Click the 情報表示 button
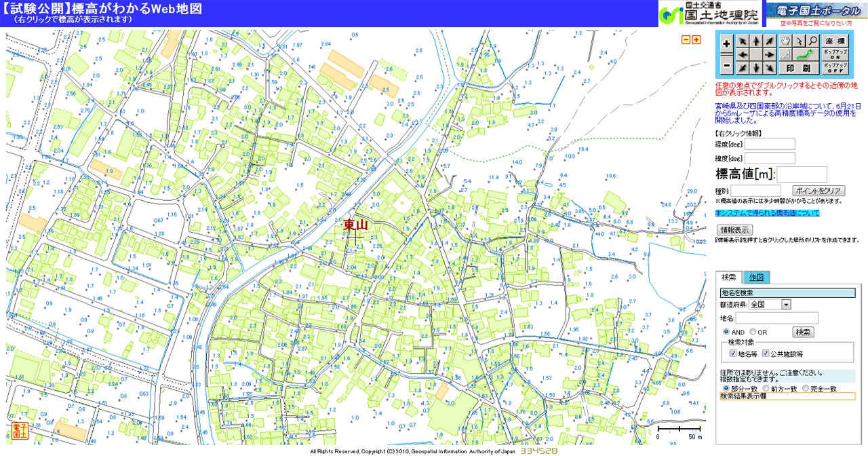Viewport: 868px width, 456px height. (x=734, y=229)
